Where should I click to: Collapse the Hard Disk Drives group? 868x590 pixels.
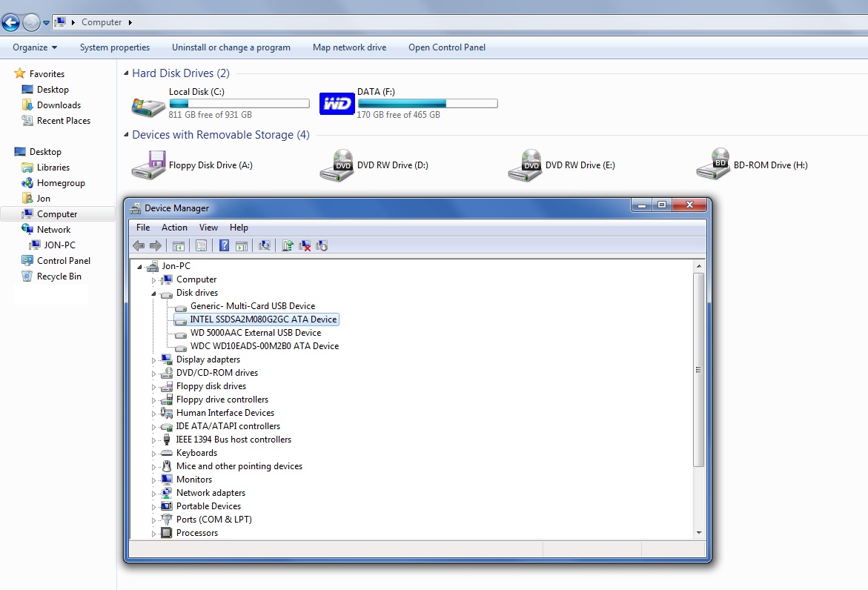tap(126, 73)
